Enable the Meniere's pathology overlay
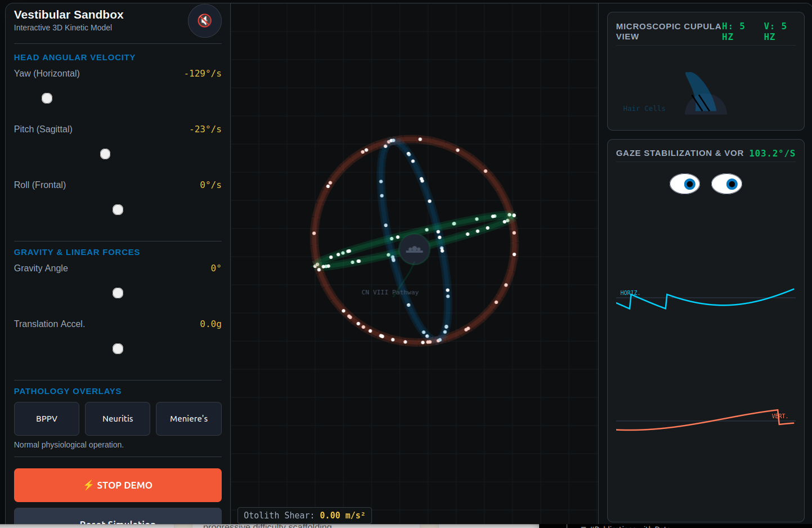The height and width of the screenshot is (528, 812). (189, 419)
